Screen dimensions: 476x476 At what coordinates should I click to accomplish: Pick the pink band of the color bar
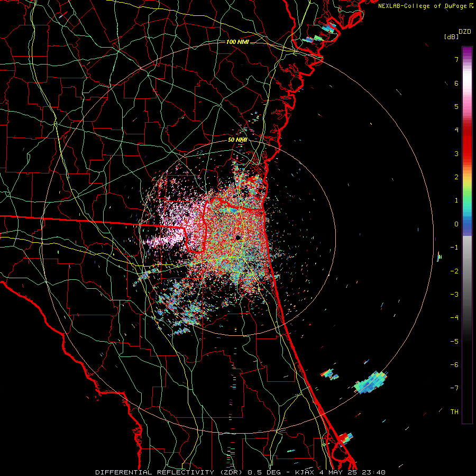pyautogui.click(x=467, y=103)
